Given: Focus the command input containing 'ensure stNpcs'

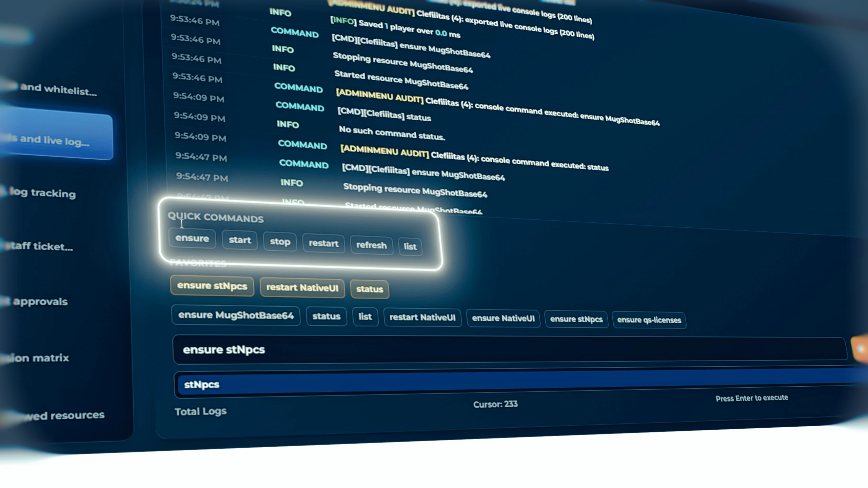Looking at the screenshot, I should point(510,350).
